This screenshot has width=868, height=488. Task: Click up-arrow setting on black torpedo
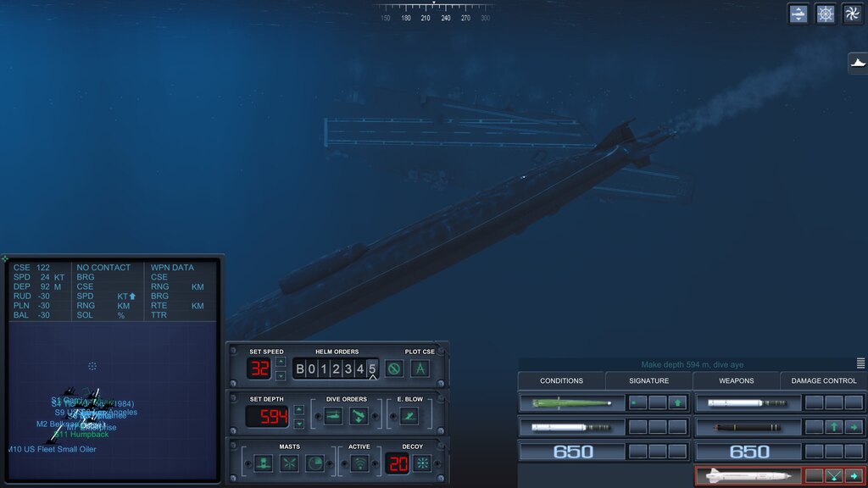point(834,427)
